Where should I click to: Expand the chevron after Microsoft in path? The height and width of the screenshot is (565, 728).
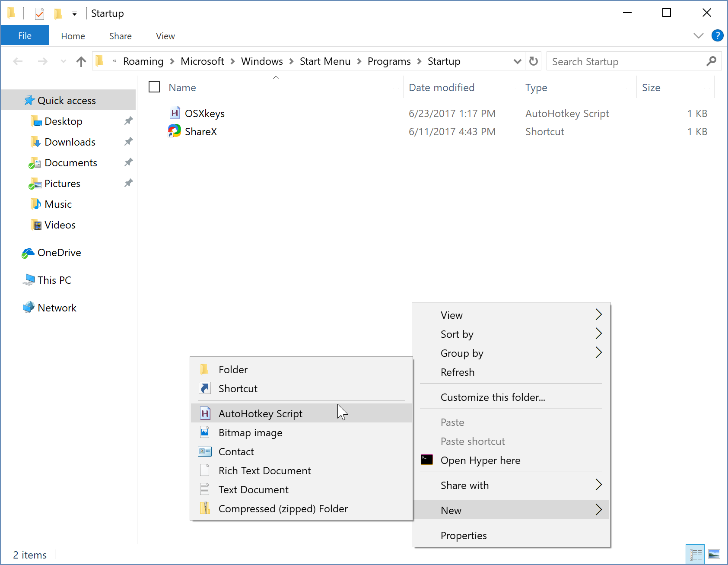pyautogui.click(x=232, y=61)
